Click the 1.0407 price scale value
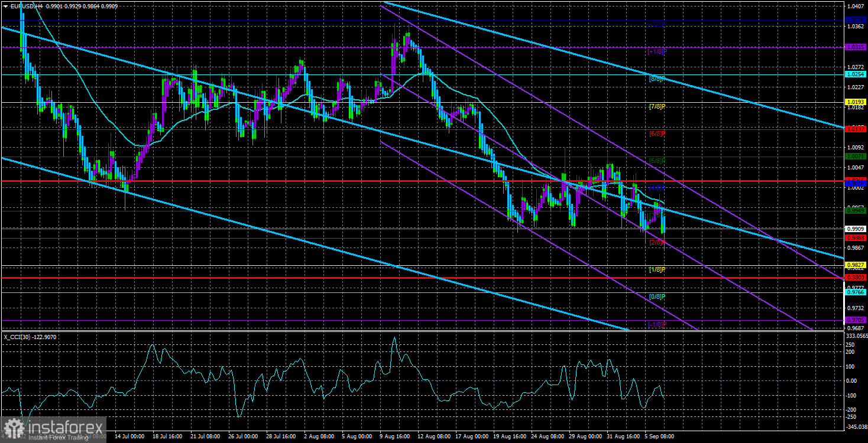The width and height of the screenshot is (868, 443). click(x=855, y=6)
